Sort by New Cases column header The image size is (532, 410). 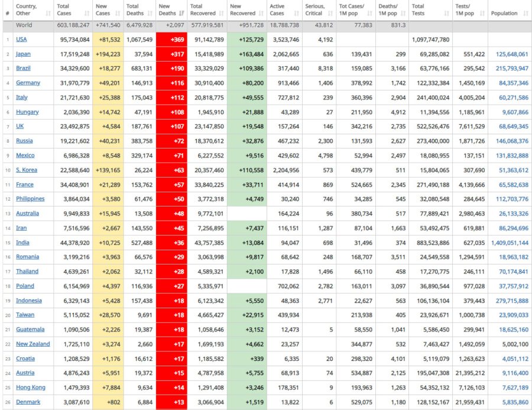click(x=108, y=10)
